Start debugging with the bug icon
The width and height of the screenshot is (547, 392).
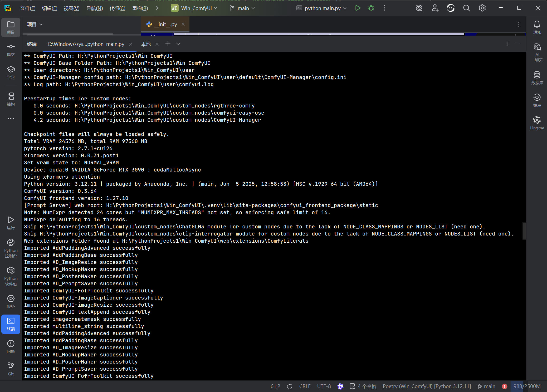(371, 8)
